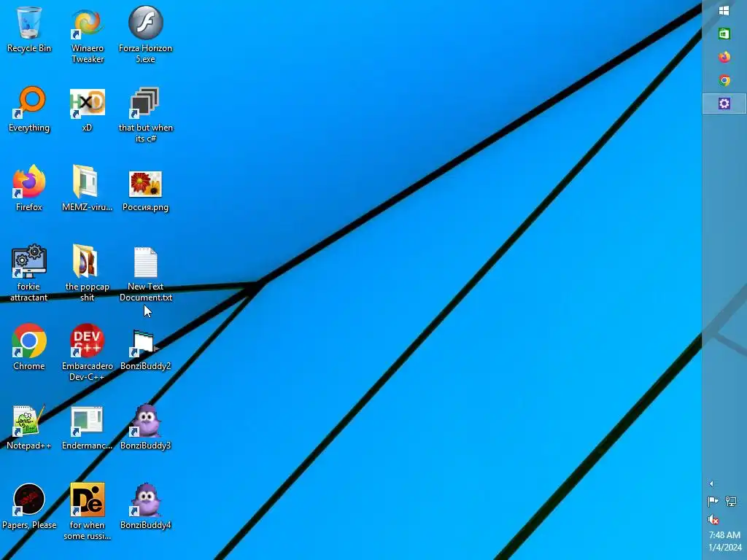The image size is (747, 560).
Task: Click the green Store taskbar icon
Action: coord(724,34)
